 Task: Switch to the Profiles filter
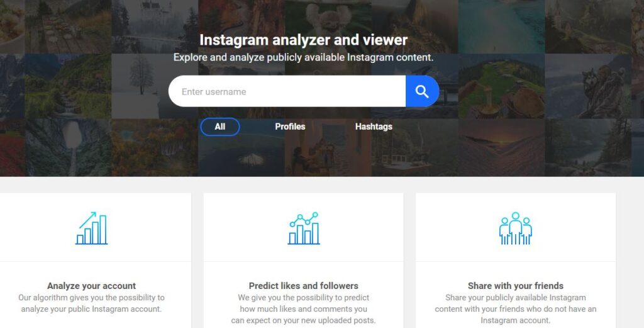coord(290,127)
